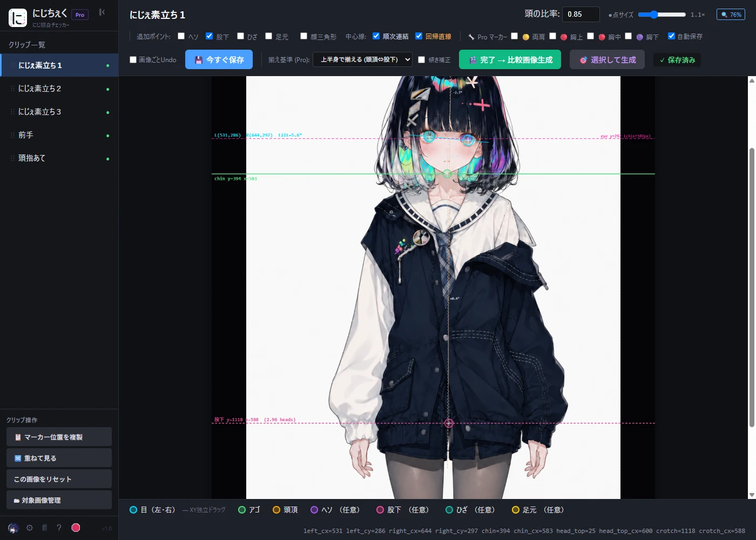The image size is (756, 540).
Task: Enable the 画像ごとUndo checkbox
Action: click(x=133, y=60)
